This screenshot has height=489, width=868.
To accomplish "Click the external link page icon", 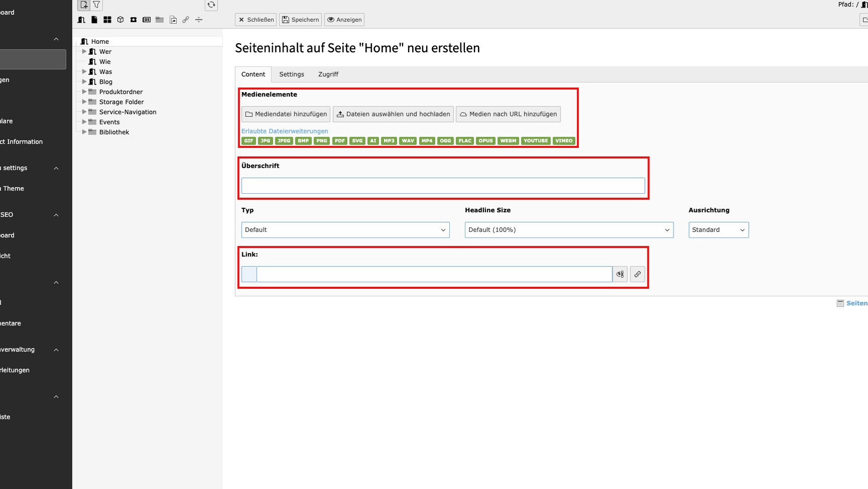I will tap(186, 20).
